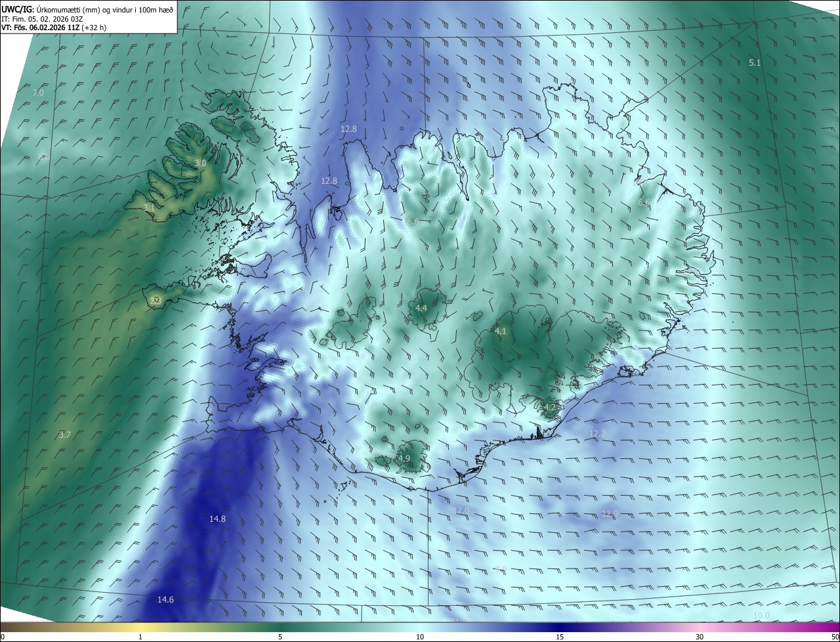Click the color scale tick label 15
The height and width of the screenshot is (642, 840).
pos(560,637)
